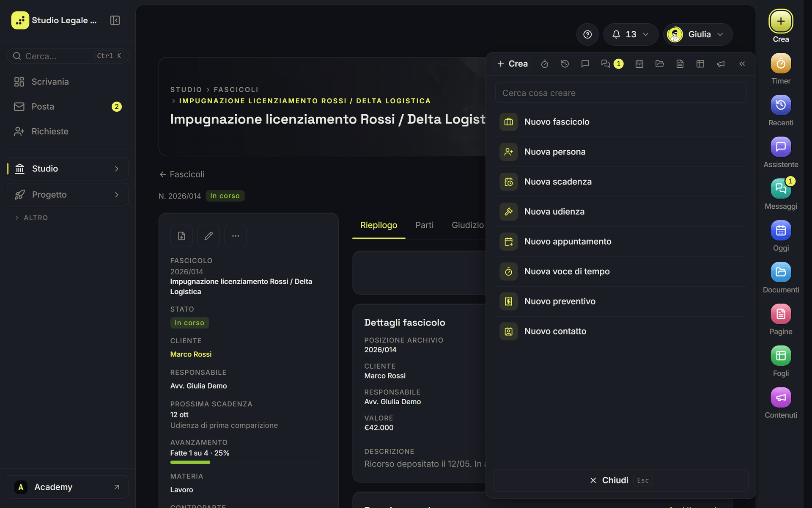
Task: Switch to the Riepilogo tab
Action: pyautogui.click(x=379, y=225)
